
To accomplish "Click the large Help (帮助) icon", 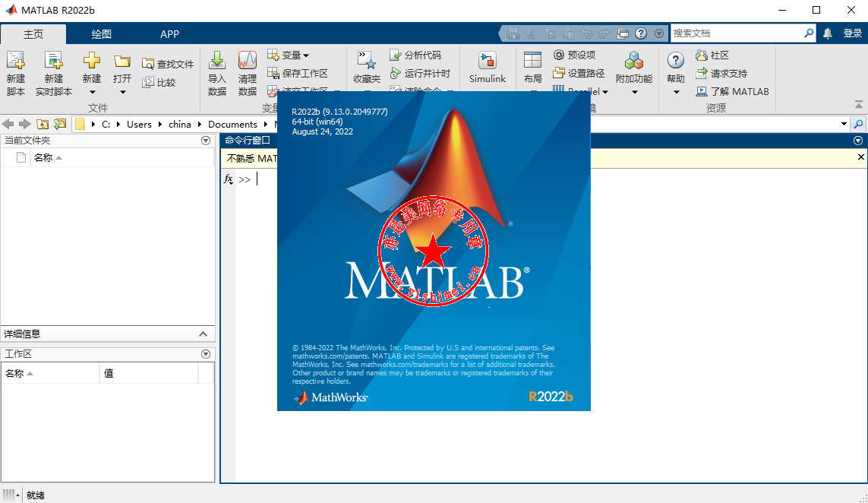I will tap(675, 60).
